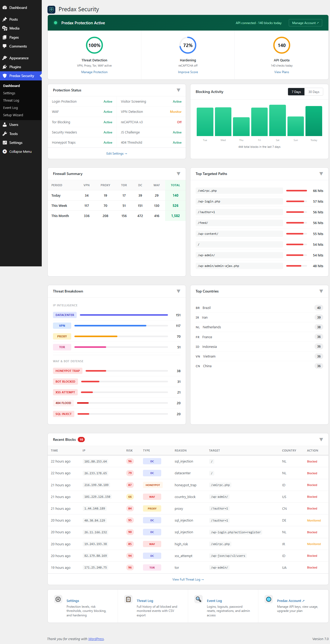Switch chart to 7 Days

(296, 92)
